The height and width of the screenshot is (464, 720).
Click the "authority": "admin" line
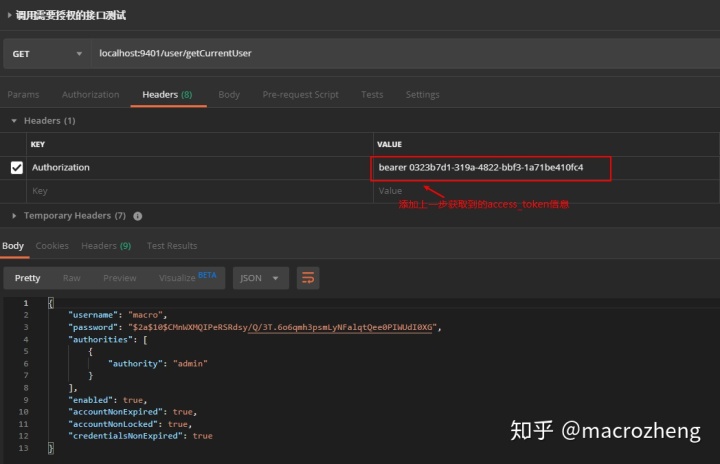coord(158,364)
